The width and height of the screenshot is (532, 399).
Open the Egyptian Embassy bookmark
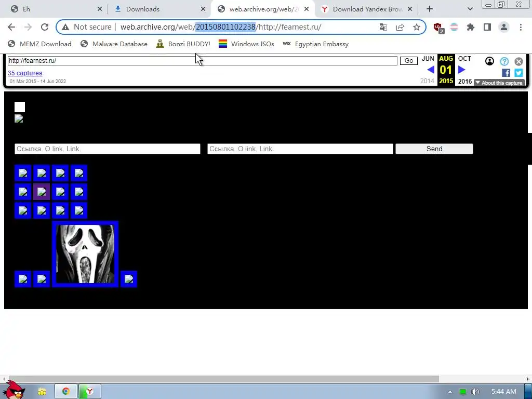pyautogui.click(x=315, y=44)
